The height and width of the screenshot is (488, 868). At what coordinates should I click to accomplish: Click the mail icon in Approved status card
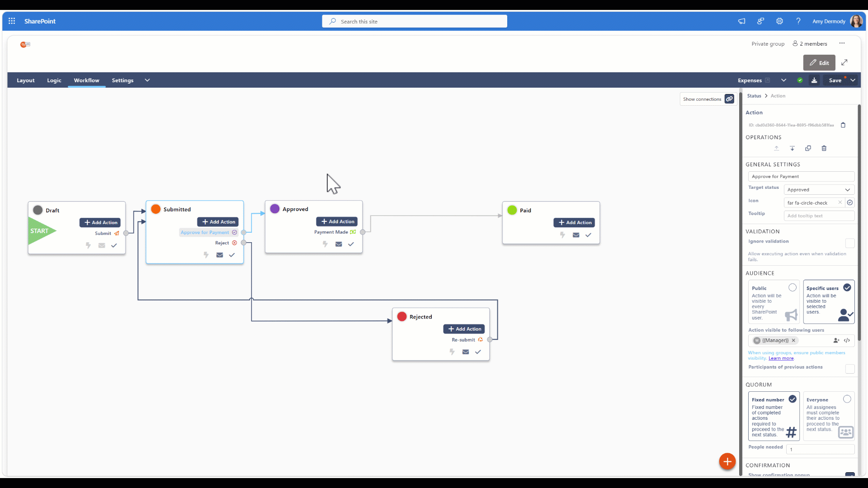click(x=339, y=244)
